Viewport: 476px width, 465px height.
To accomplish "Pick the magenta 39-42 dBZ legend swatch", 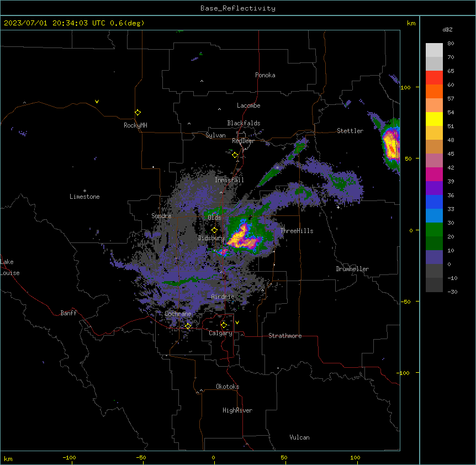I will tap(434, 174).
